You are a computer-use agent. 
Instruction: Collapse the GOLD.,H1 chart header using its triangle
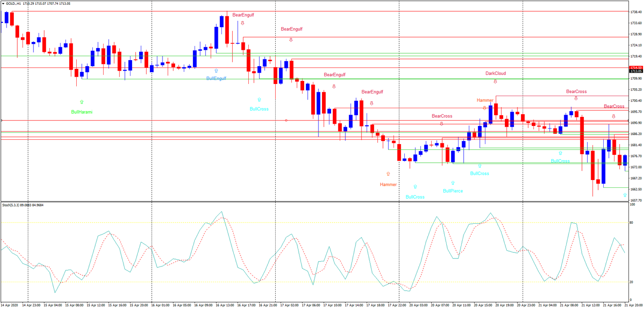tap(3, 3)
